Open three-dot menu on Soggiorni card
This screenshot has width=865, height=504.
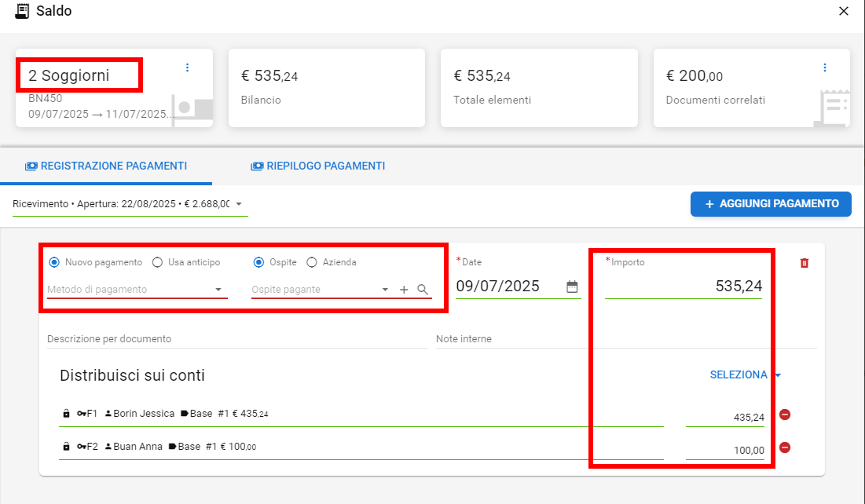(x=187, y=68)
